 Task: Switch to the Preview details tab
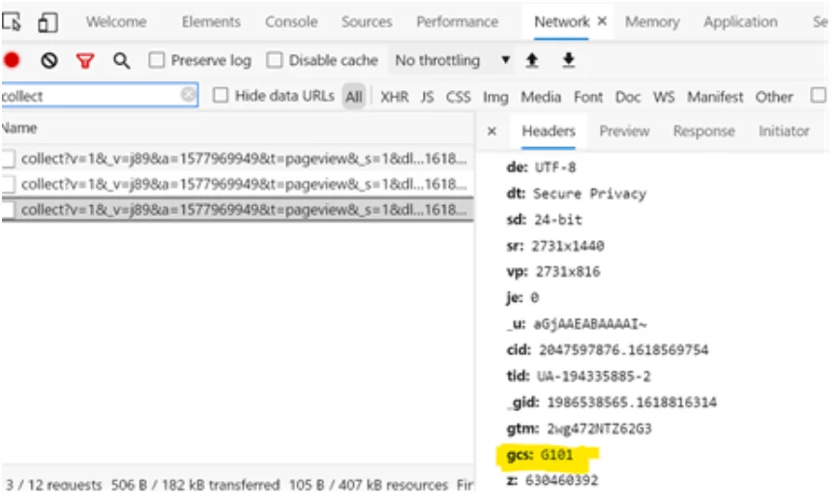click(624, 131)
